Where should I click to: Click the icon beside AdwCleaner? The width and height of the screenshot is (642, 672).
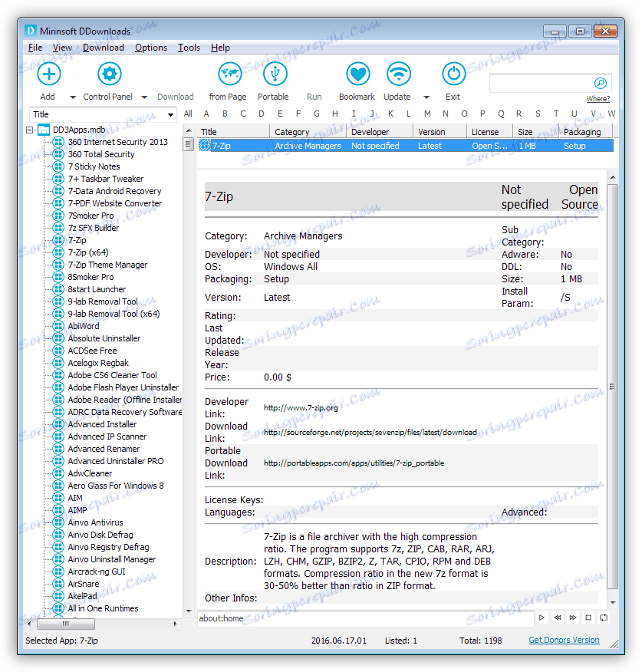tap(58, 473)
